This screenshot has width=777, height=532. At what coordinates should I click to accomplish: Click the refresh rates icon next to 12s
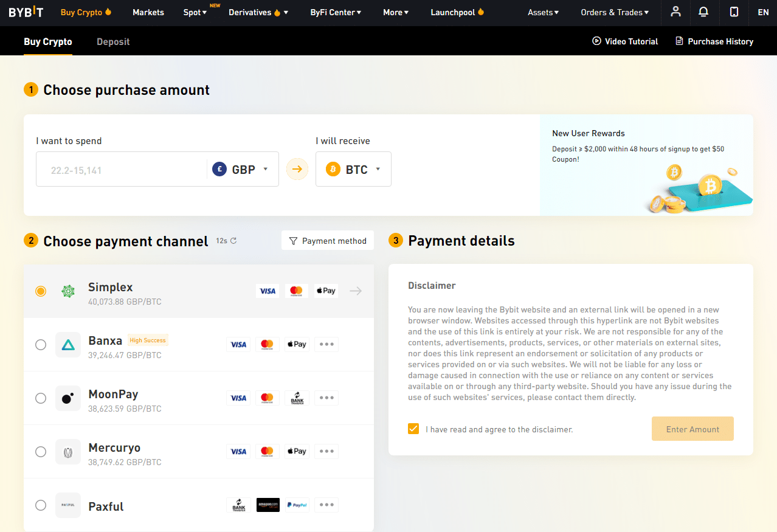point(233,241)
